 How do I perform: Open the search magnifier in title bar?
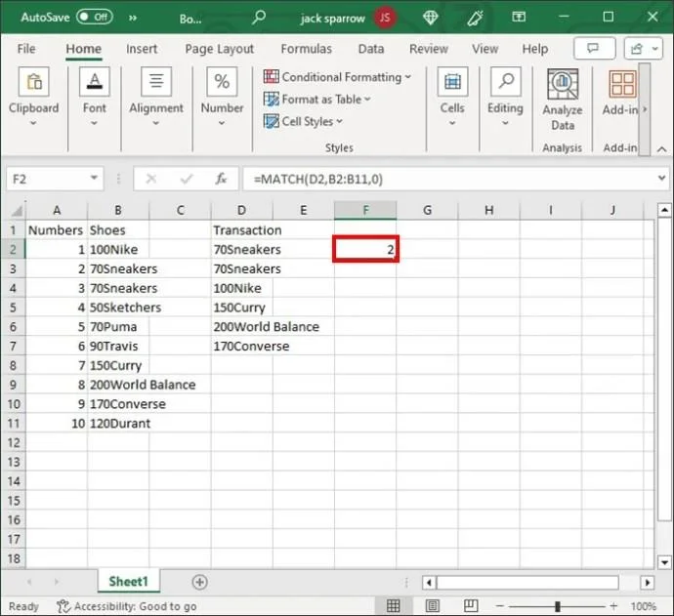pyautogui.click(x=259, y=18)
